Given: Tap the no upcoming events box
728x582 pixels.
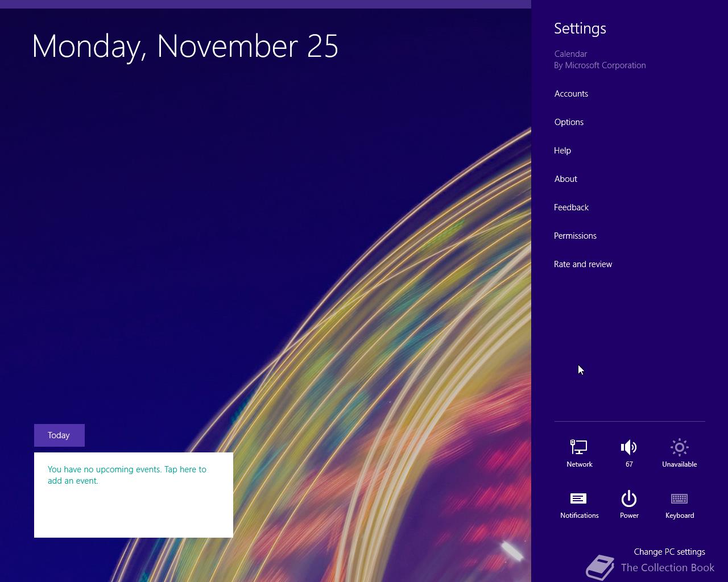Looking at the screenshot, I should pyautogui.click(x=134, y=495).
